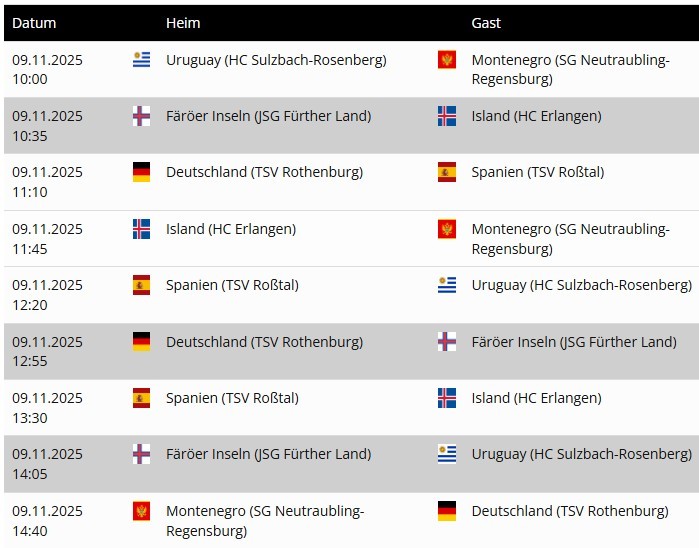Viewport: 699px width, 548px height.
Task: Click the Spanish flag in the 11:10 match
Action: point(447,172)
